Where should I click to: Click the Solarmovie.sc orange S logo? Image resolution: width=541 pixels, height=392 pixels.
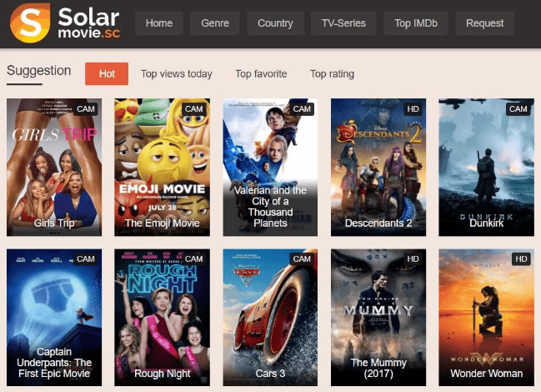pyautogui.click(x=30, y=23)
